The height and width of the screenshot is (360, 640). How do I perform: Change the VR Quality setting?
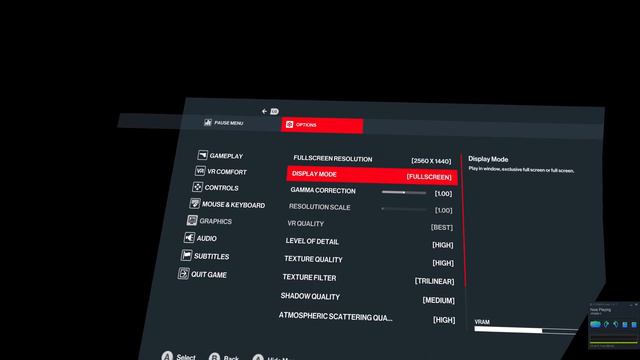click(370, 225)
